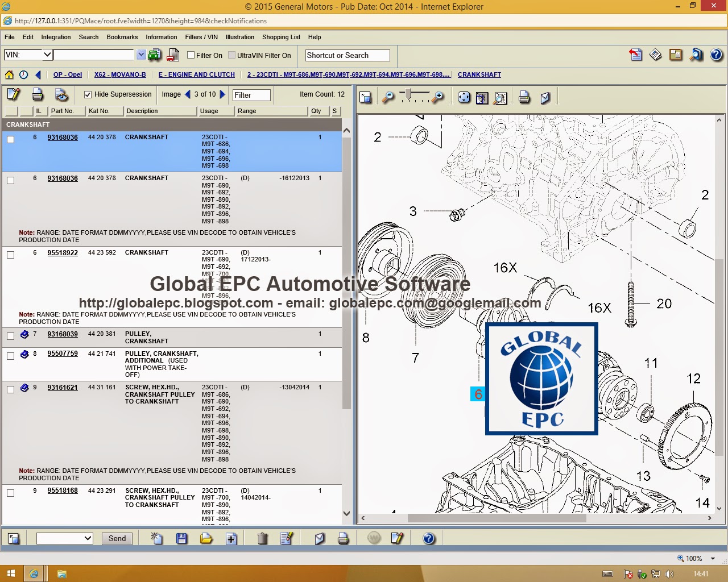
Task: Open the VIN type dropdown
Action: pyautogui.click(x=28, y=55)
